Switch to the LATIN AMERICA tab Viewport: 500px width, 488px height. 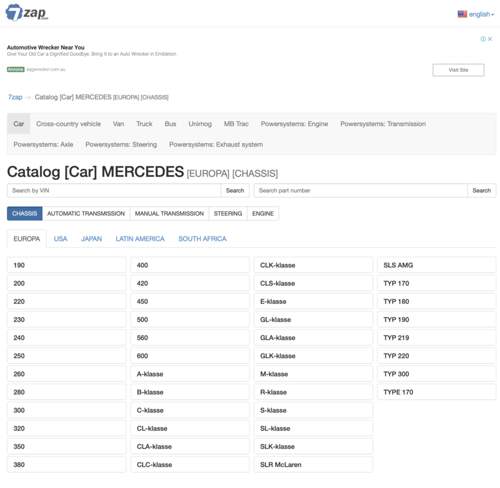tap(140, 239)
